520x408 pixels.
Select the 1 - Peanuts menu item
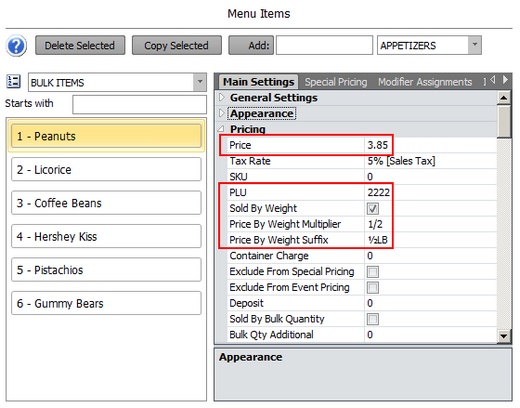(106, 136)
